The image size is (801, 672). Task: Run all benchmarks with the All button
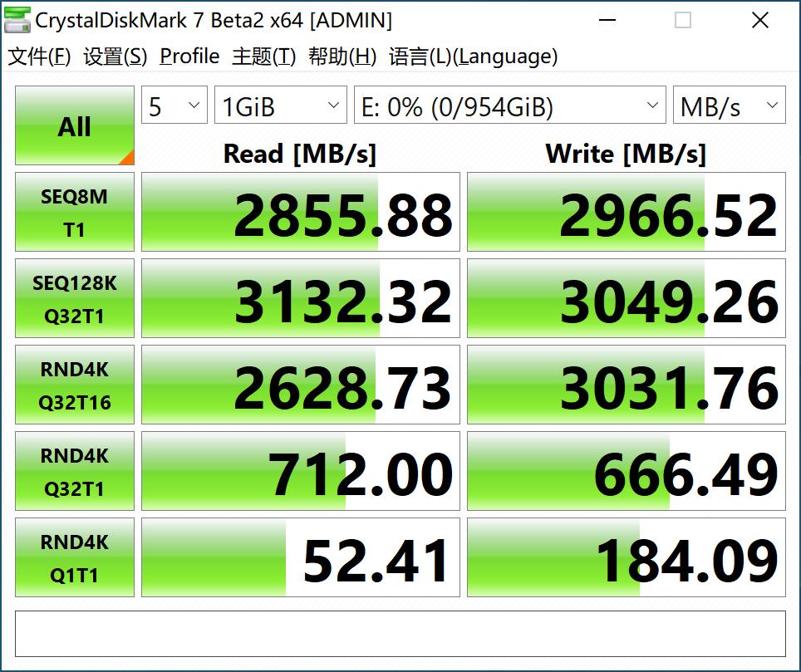pyautogui.click(x=75, y=125)
